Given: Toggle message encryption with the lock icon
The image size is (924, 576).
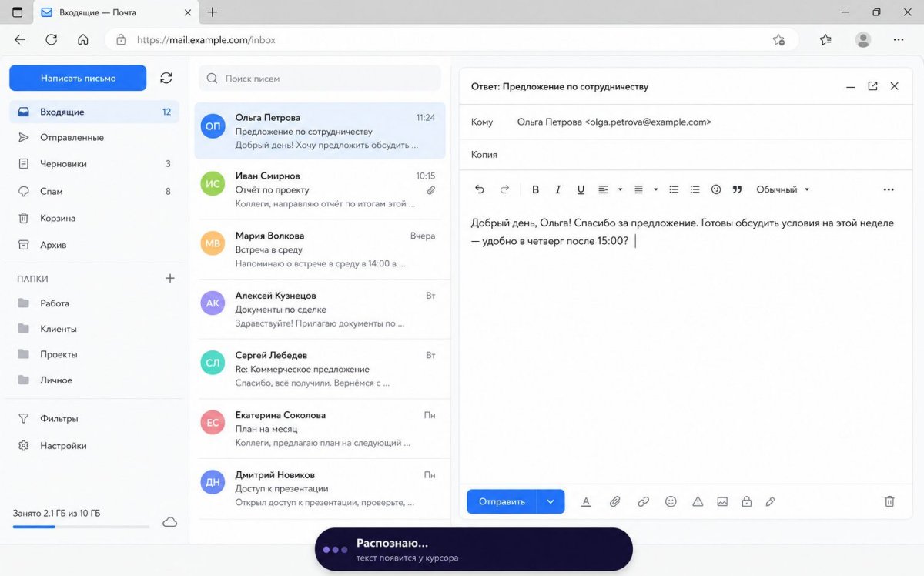Looking at the screenshot, I should point(746,501).
